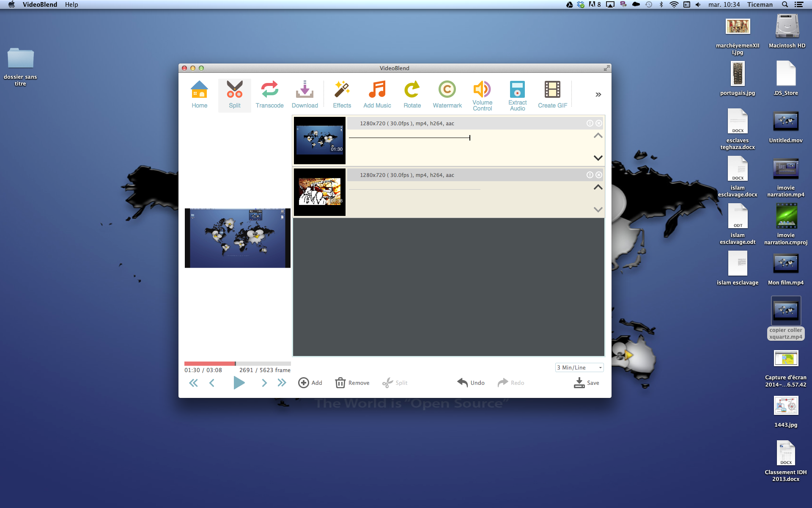Click the video preview image
The width and height of the screenshot is (812, 508).
click(238, 238)
